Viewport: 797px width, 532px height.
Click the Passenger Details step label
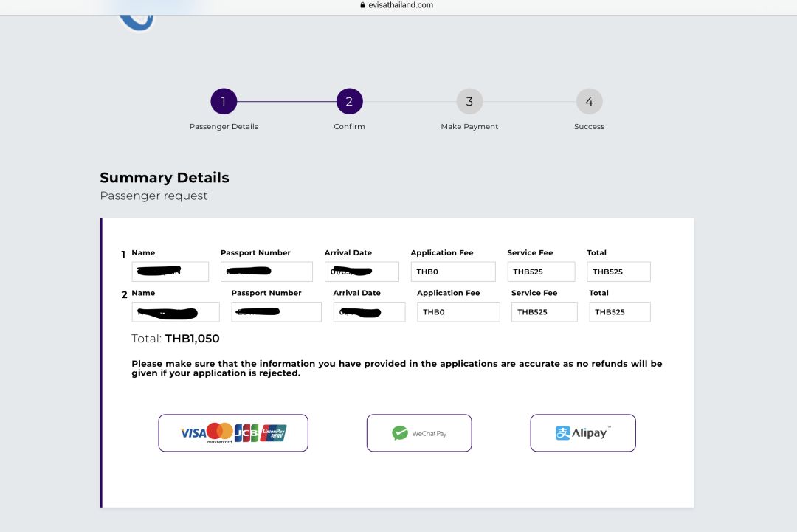click(224, 126)
